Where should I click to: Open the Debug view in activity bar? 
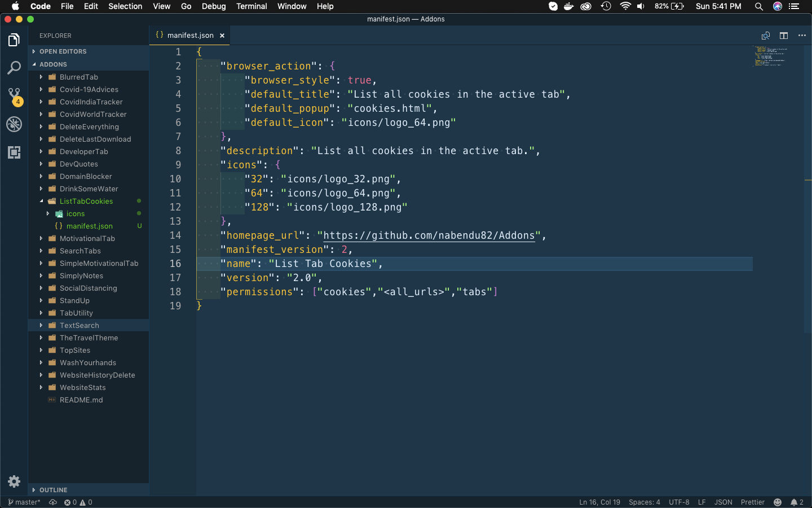tap(14, 124)
